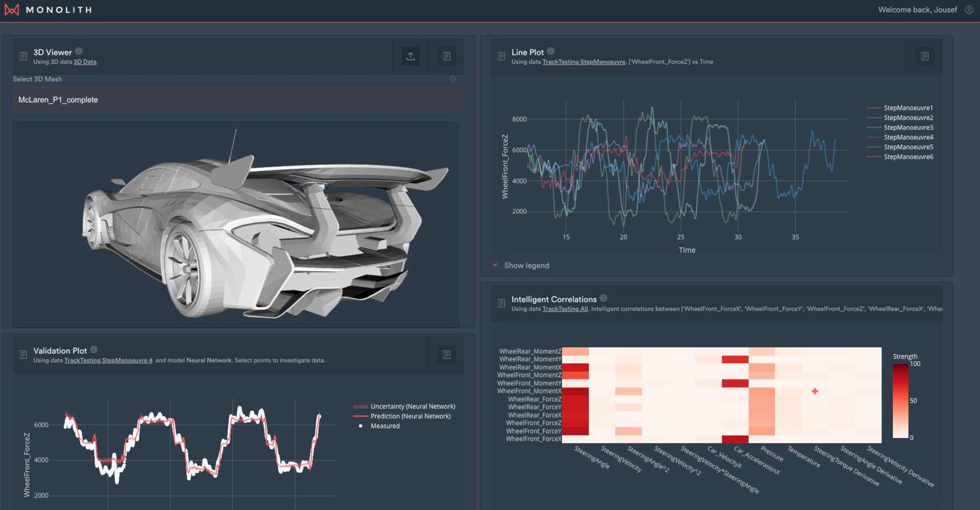980x510 pixels.
Task: Click the Line Plot panel title
Action: 528,52
